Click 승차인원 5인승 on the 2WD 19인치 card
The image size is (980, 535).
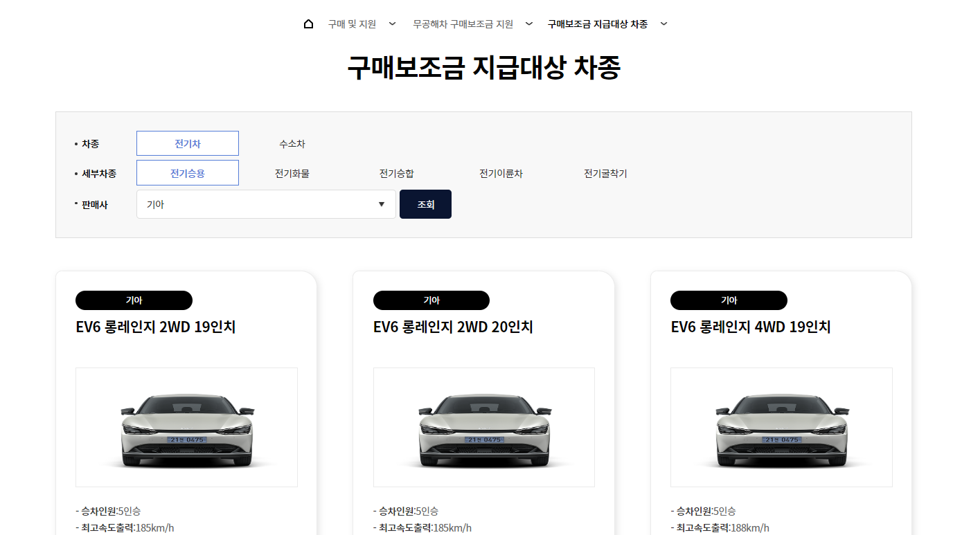click(x=108, y=511)
